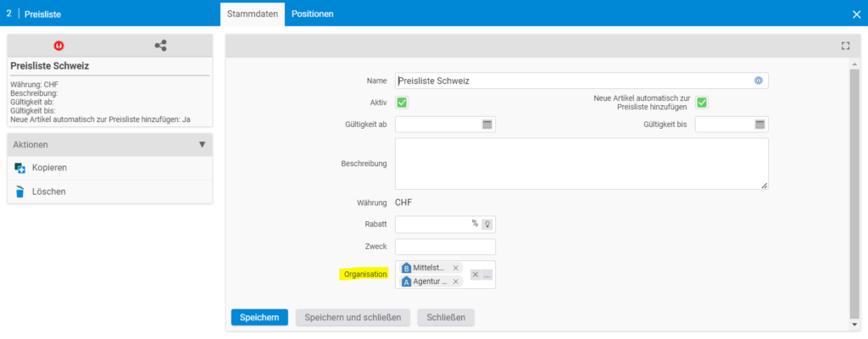Open the Gültigkeit bis calendar picker
The height and width of the screenshot is (339, 868).
click(759, 125)
